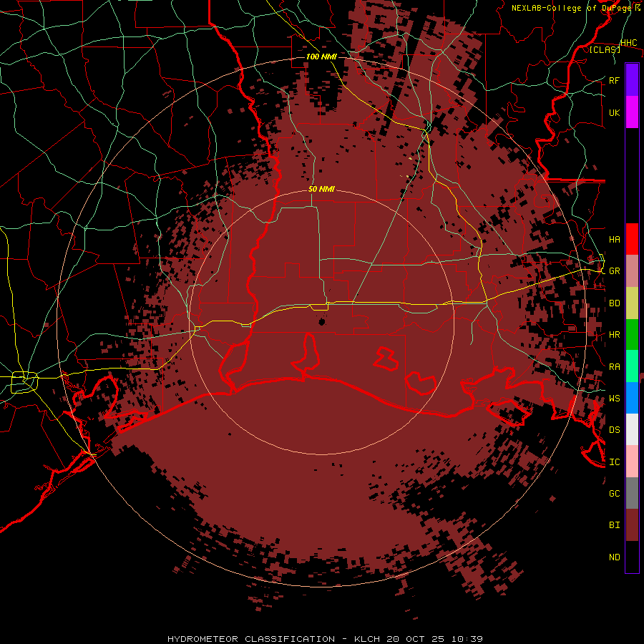
Task: Click the 'GC' legend label
Action: [x=614, y=494]
